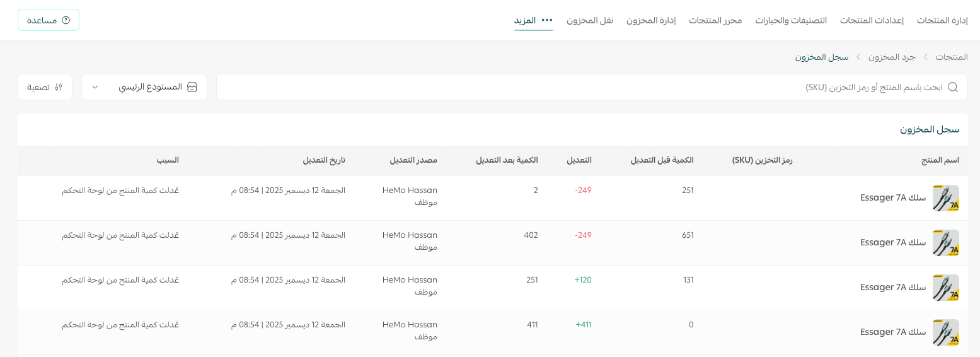Switch to إدارة المنتجات tab
The width and height of the screenshot is (980, 357).
pos(942,20)
